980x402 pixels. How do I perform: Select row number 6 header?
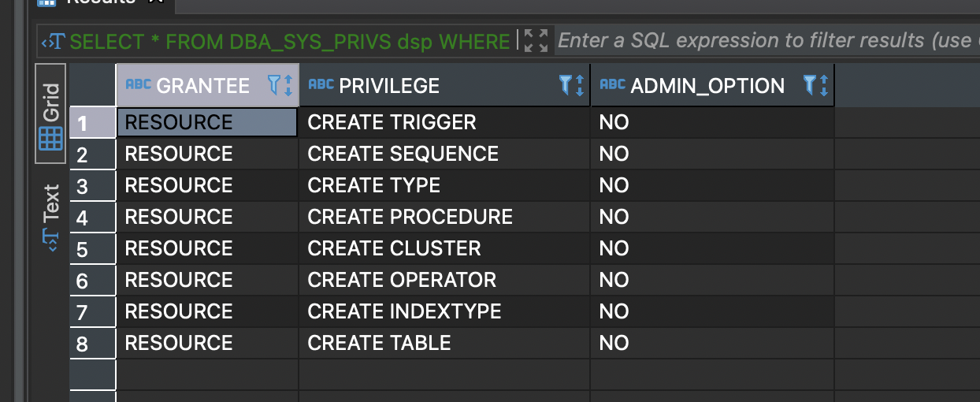(x=92, y=280)
